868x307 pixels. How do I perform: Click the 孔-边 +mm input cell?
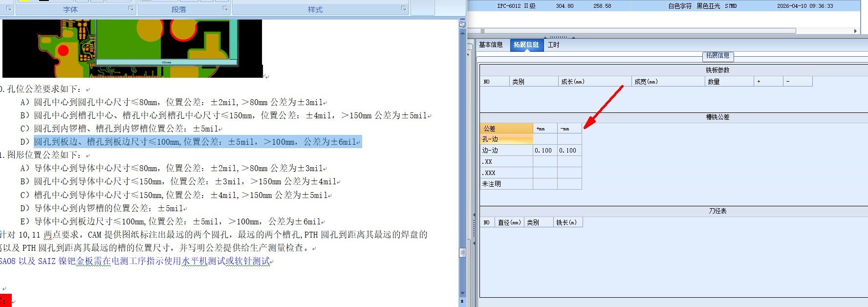pos(545,139)
